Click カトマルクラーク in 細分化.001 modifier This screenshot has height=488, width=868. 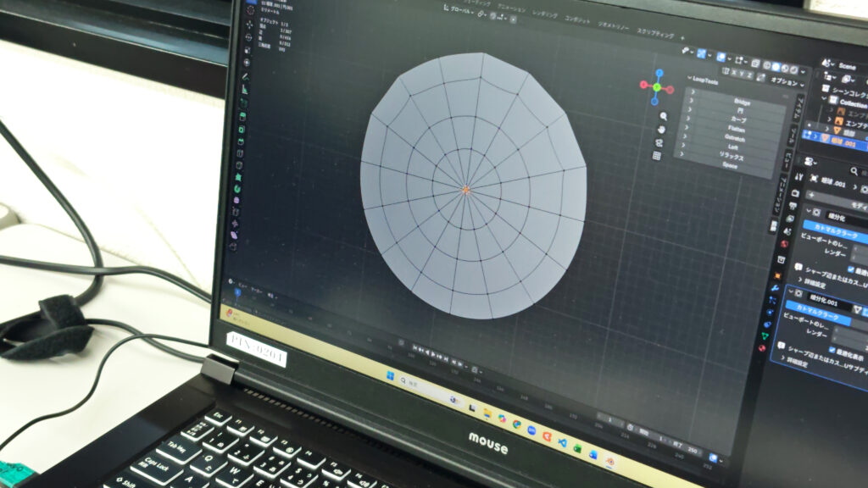click(818, 314)
